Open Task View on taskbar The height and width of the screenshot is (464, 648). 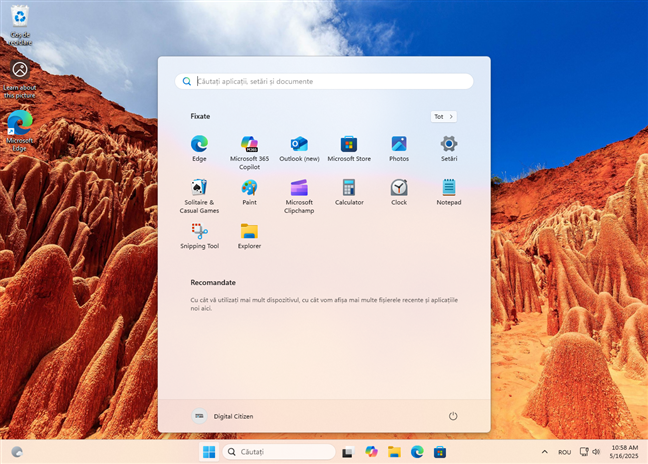(348, 452)
